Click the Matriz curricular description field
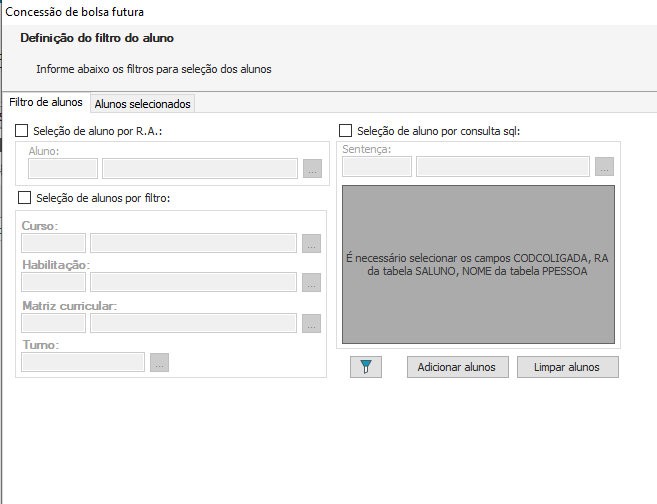 pos(193,323)
